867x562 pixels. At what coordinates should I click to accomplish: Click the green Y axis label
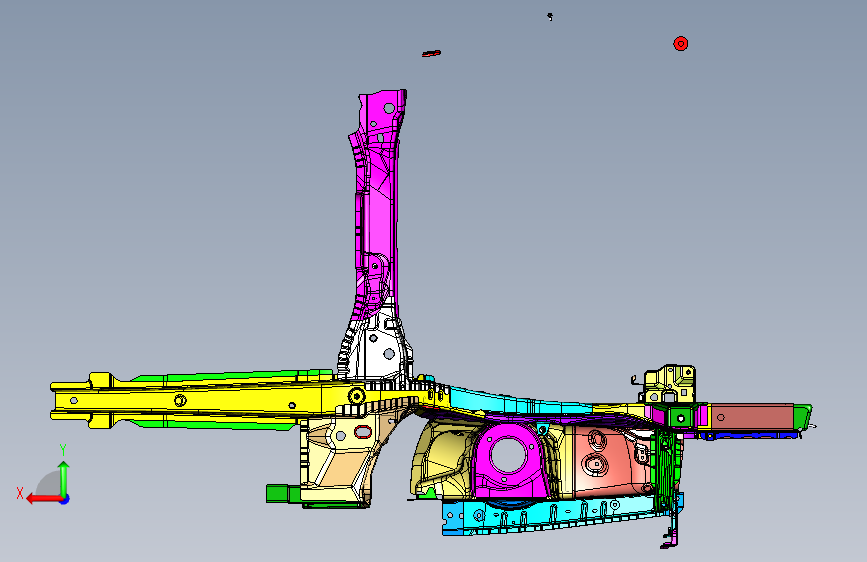click(63, 450)
